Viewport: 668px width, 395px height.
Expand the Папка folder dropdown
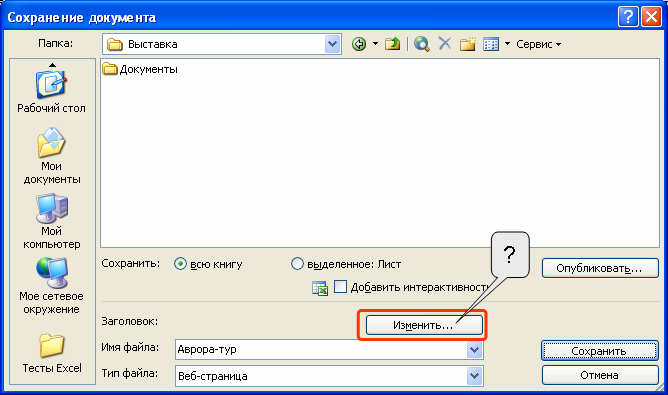click(332, 44)
